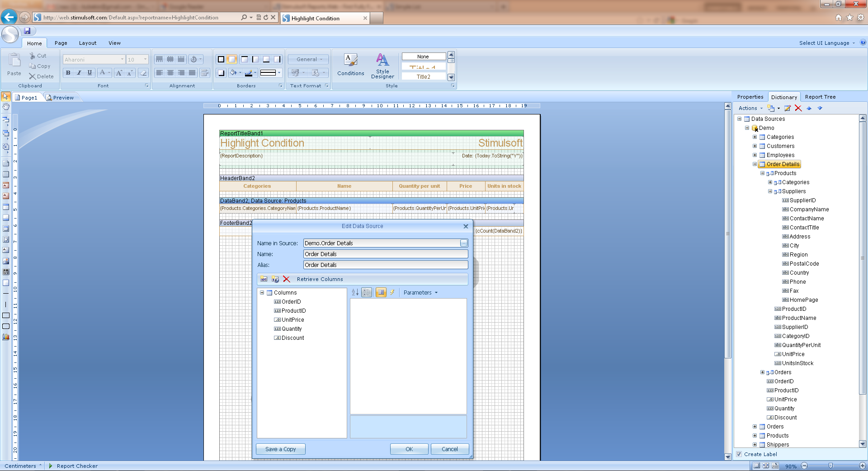Open the Actions dropdown in Dictionary
868x471 pixels.
pyautogui.click(x=750, y=108)
